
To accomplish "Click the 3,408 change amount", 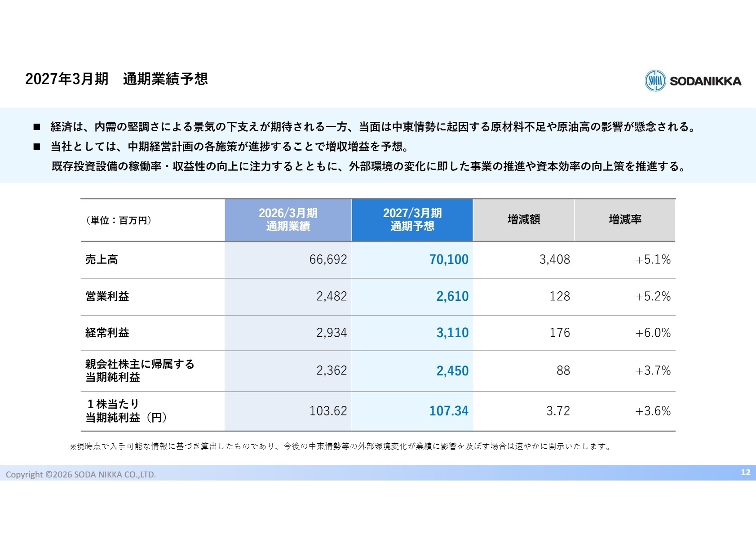I will pyautogui.click(x=555, y=259).
